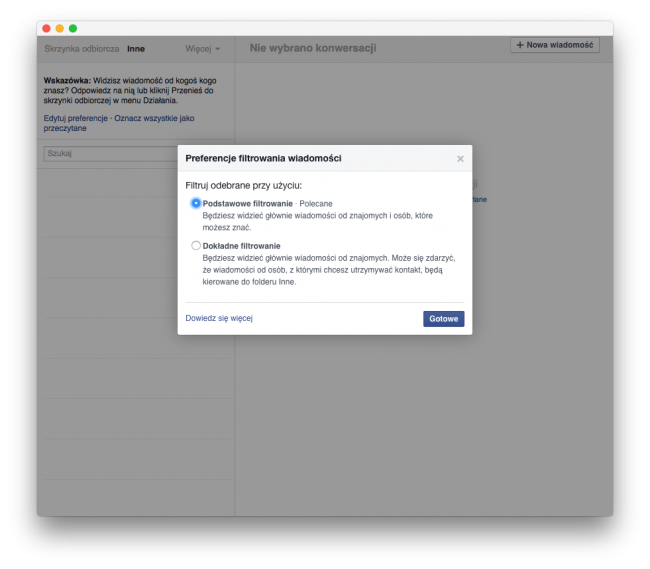650x569 pixels.
Task: Open Edytuj preferencje link
Action: coord(76,118)
